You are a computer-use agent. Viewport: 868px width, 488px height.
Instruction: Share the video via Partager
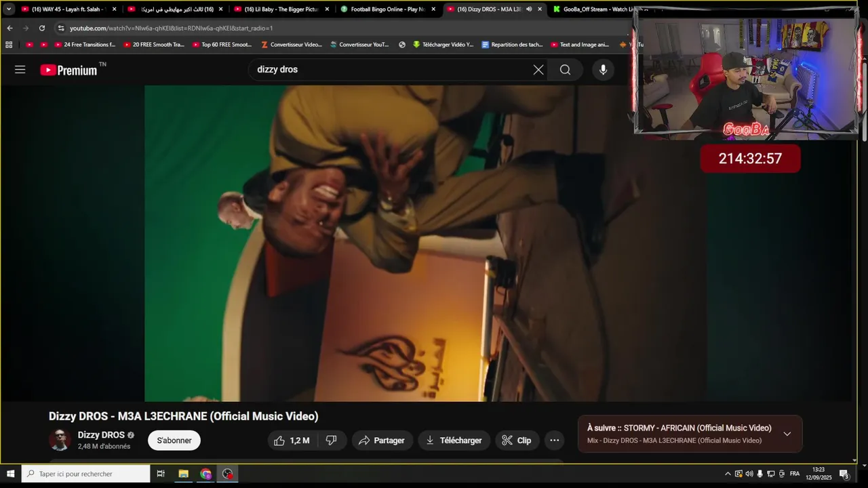[382, 441]
